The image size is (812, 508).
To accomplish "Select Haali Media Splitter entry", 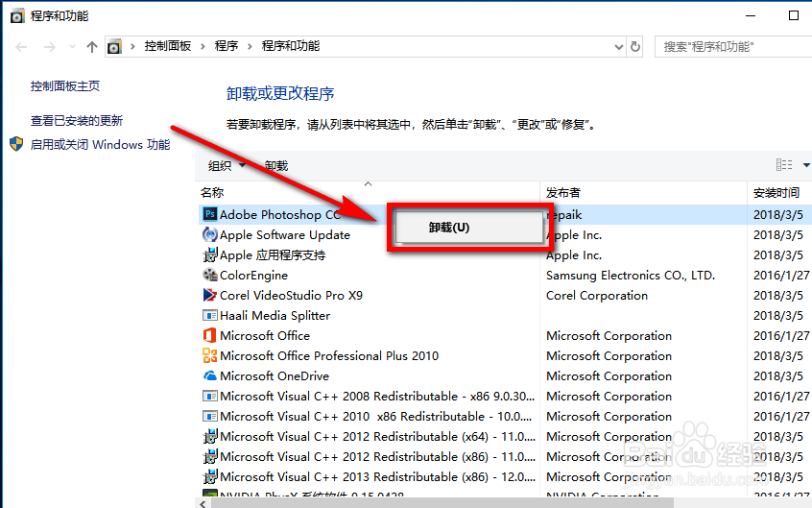I will click(275, 316).
